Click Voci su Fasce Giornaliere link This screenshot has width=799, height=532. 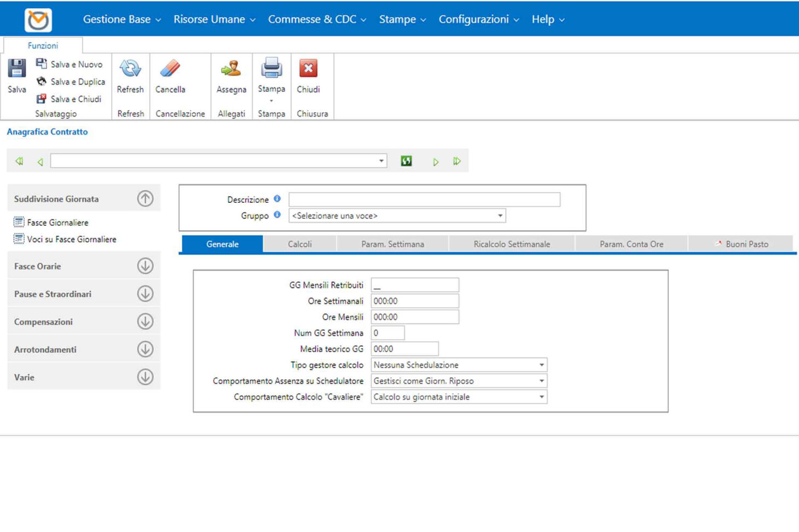point(72,239)
